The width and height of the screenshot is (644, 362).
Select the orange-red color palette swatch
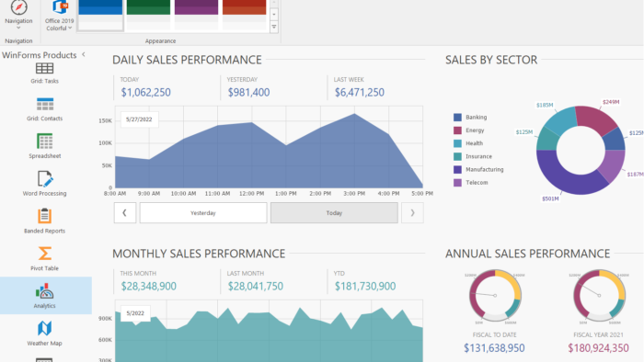tap(245, 15)
